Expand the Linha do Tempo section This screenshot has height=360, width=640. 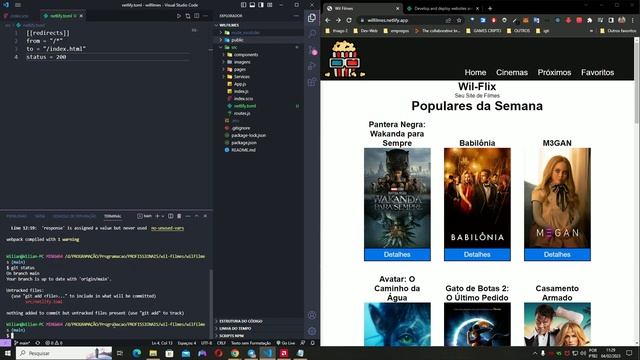tap(260, 329)
